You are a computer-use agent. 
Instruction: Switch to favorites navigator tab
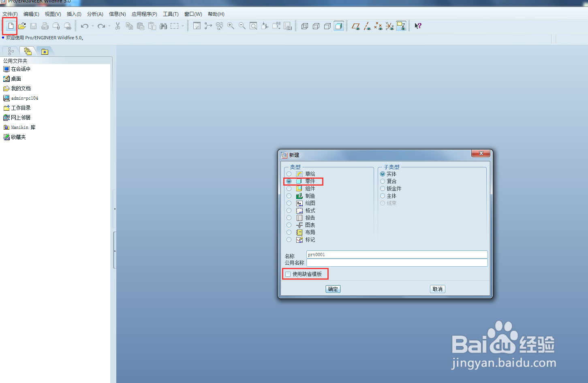point(45,51)
